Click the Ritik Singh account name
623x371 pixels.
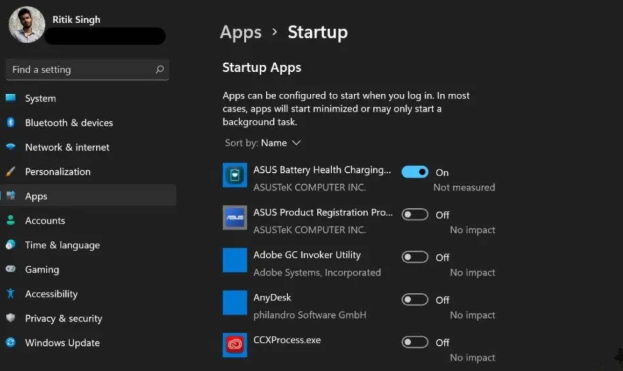[x=76, y=19]
